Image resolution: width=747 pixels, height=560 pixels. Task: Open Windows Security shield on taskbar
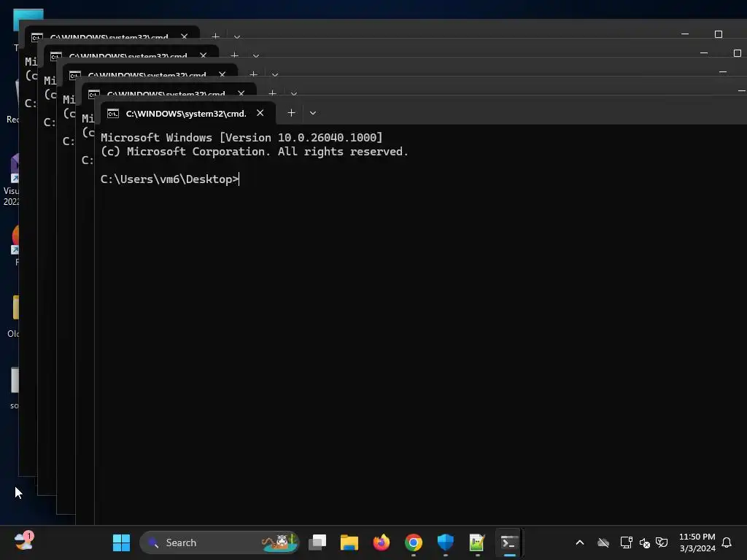click(x=446, y=542)
